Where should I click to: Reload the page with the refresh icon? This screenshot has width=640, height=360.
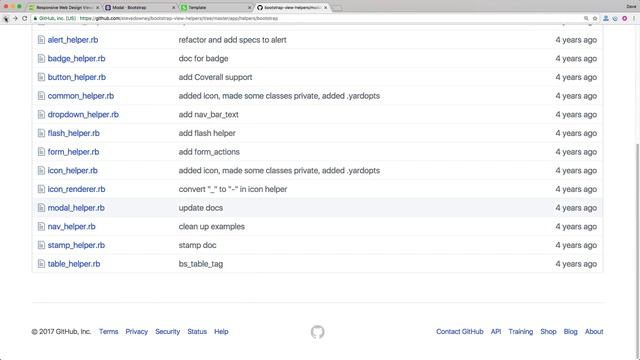[x=24, y=18]
